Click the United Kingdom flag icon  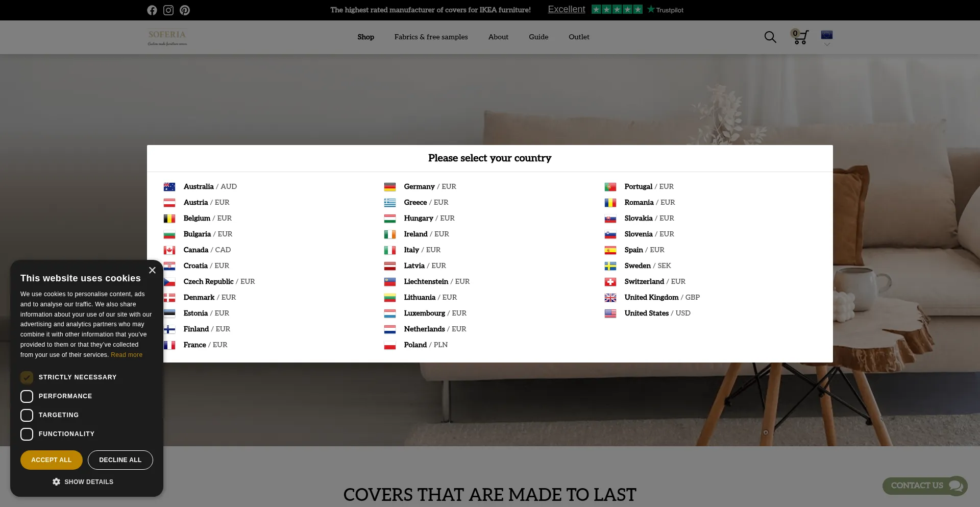610,298
